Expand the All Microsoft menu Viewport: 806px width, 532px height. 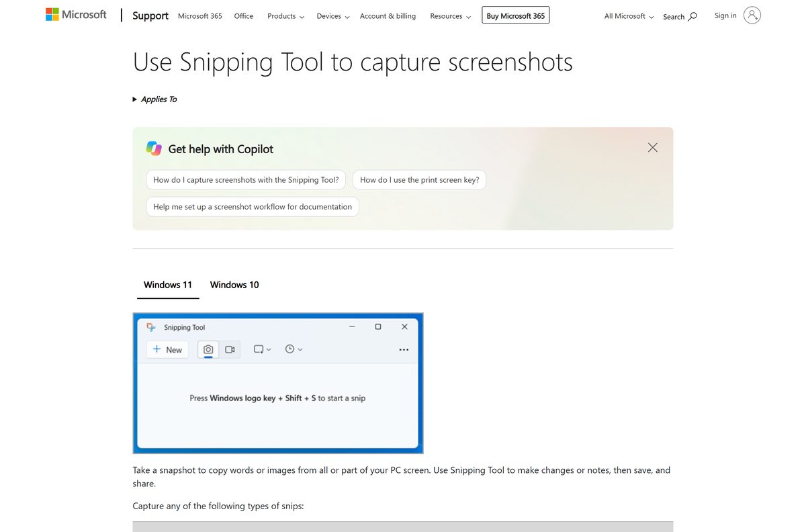pyautogui.click(x=629, y=16)
